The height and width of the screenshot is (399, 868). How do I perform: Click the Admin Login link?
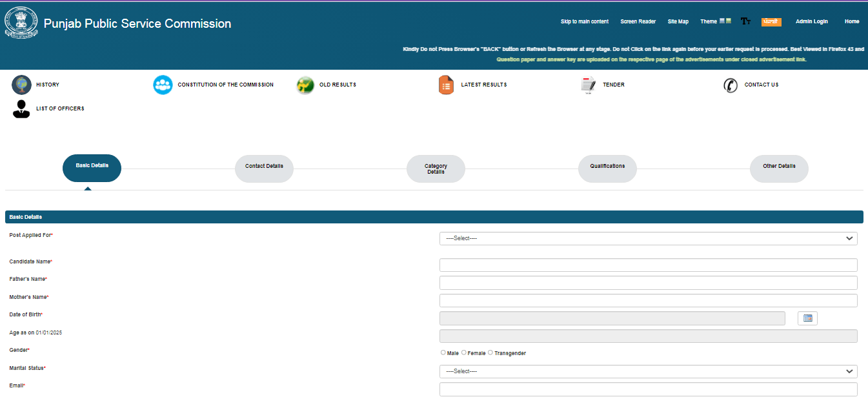[x=811, y=22]
